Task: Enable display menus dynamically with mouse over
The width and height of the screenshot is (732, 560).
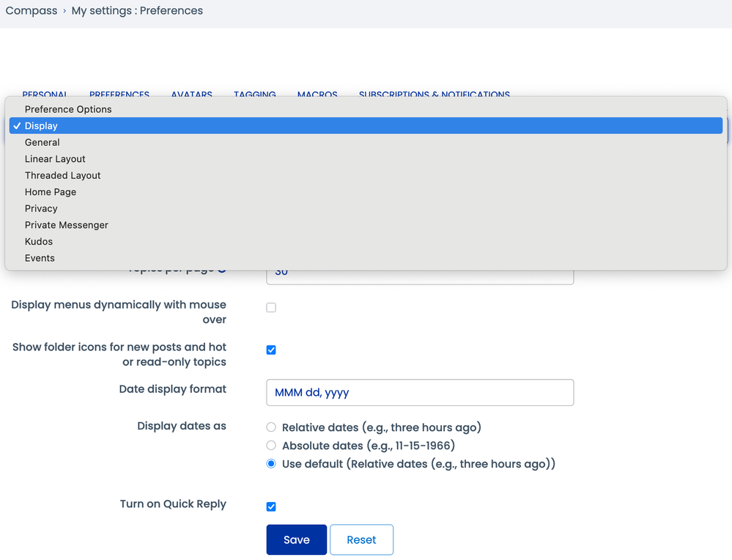Action: tap(271, 308)
